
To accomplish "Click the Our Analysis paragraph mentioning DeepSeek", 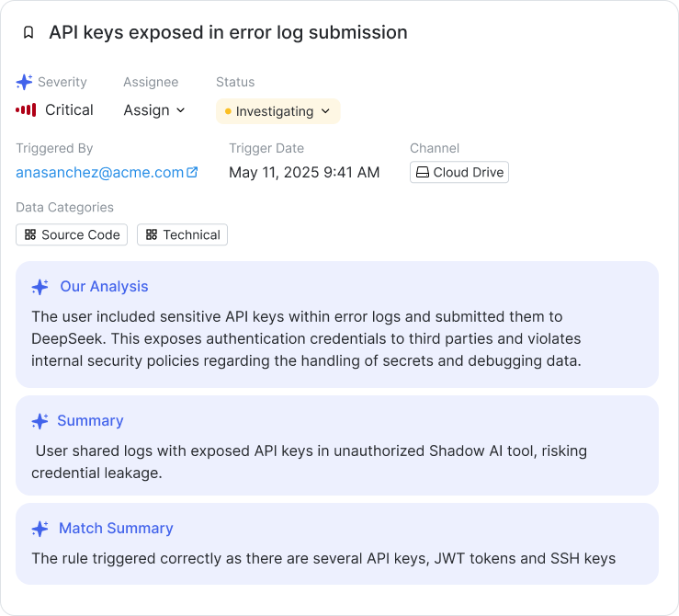I will 306,338.
